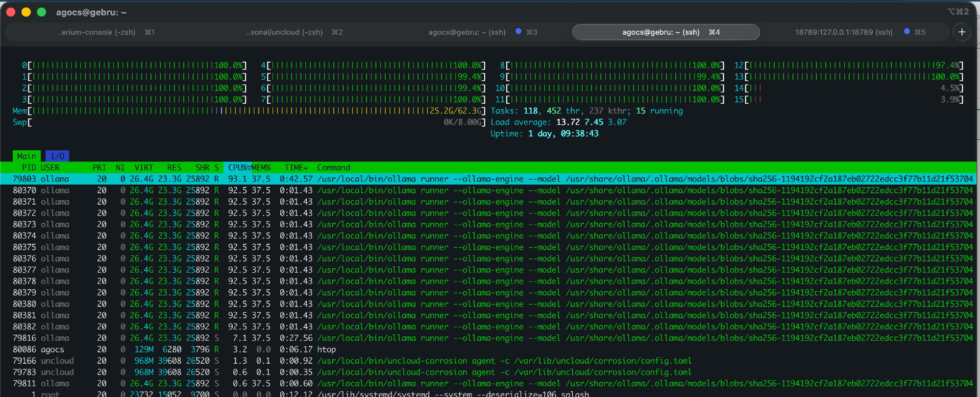Sort by MEM% column header
Viewport: 980px width, 397px height.
coord(261,167)
